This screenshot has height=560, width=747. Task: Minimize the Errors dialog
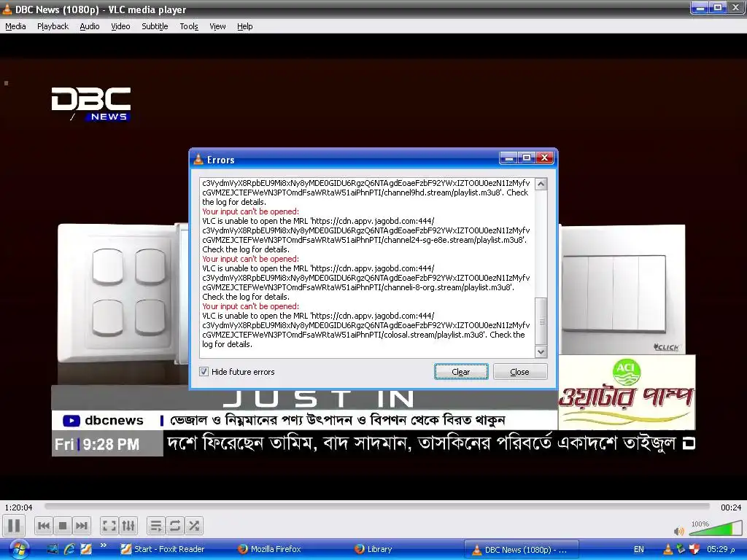point(508,157)
